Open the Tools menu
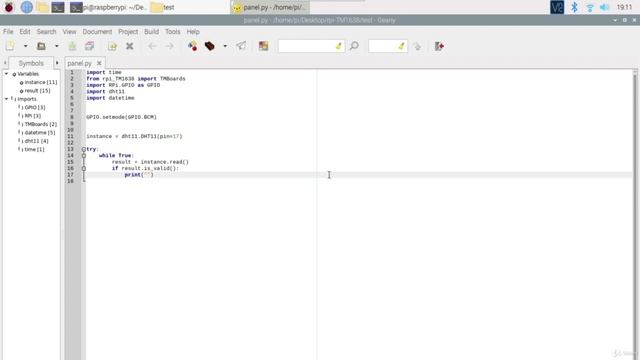This screenshot has height=360, width=640. 172,31
